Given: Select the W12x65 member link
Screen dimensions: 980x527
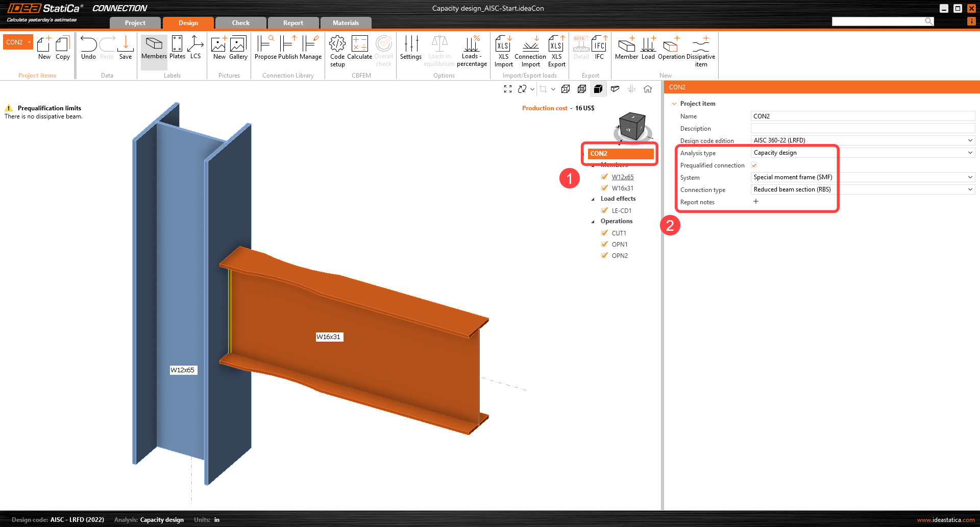Looking at the screenshot, I should [623, 177].
